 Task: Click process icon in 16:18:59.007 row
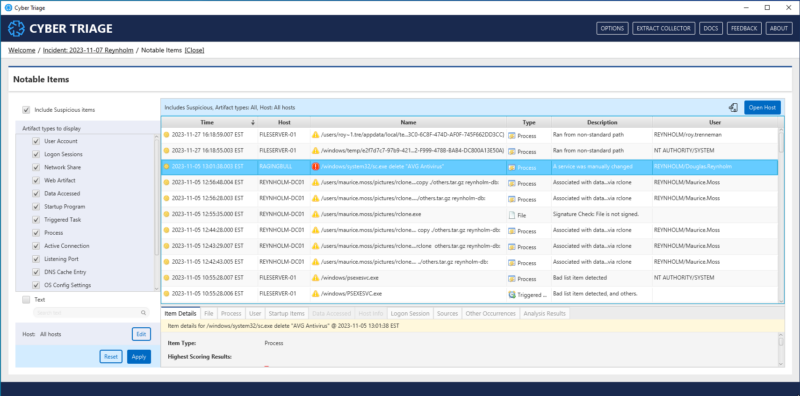(x=511, y=136)
